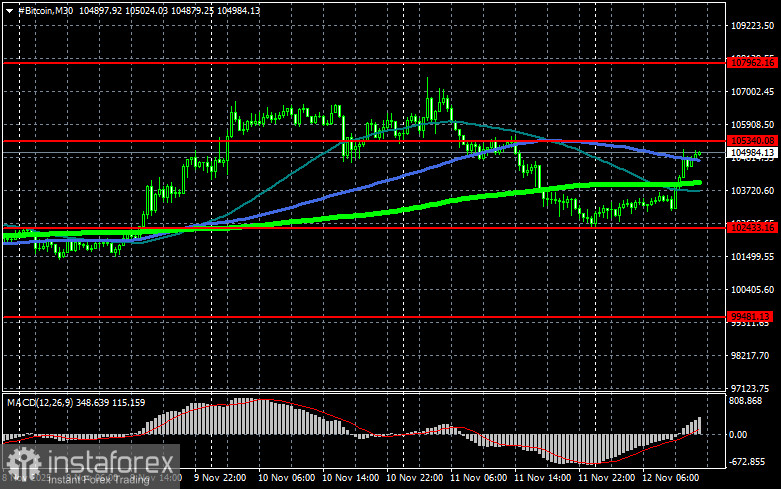
Task: Click the 105908.50 price axis value
Action: tap(752, 124)
